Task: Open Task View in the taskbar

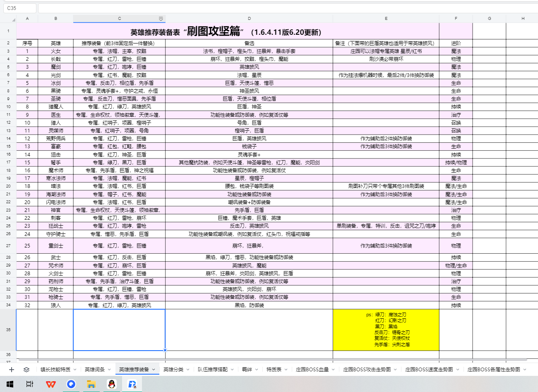Action: tap(30, 384)
